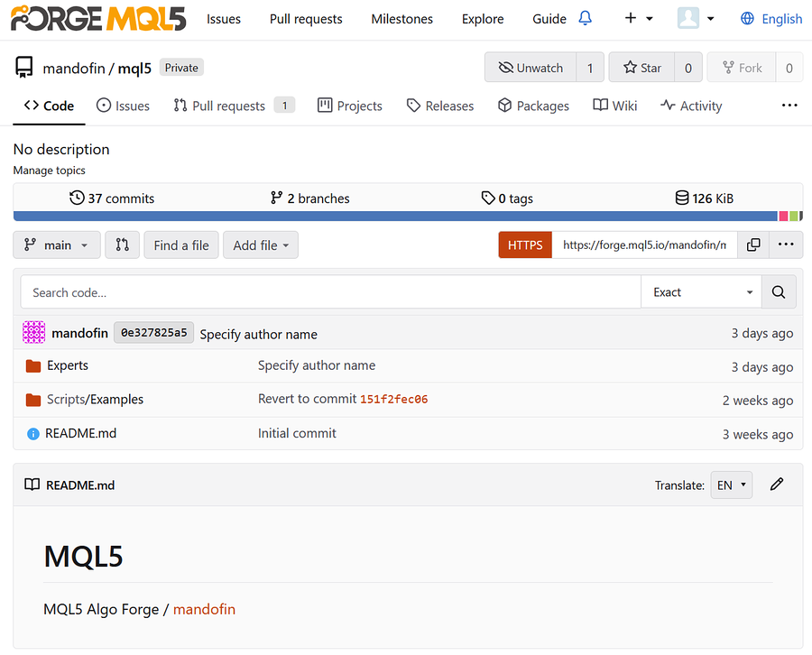Screen dimensions: 812x655
Task: Click the mandofin commit author avatar
Action: (x=33, y=332)
